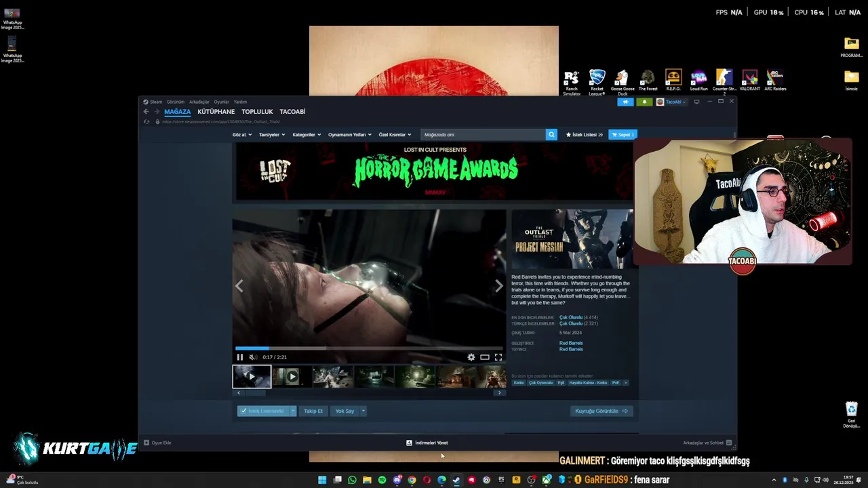The image size is (868, 488).
Task: Open R.E.P.O. desktop shortcut
Action: (x=673, y=80)
